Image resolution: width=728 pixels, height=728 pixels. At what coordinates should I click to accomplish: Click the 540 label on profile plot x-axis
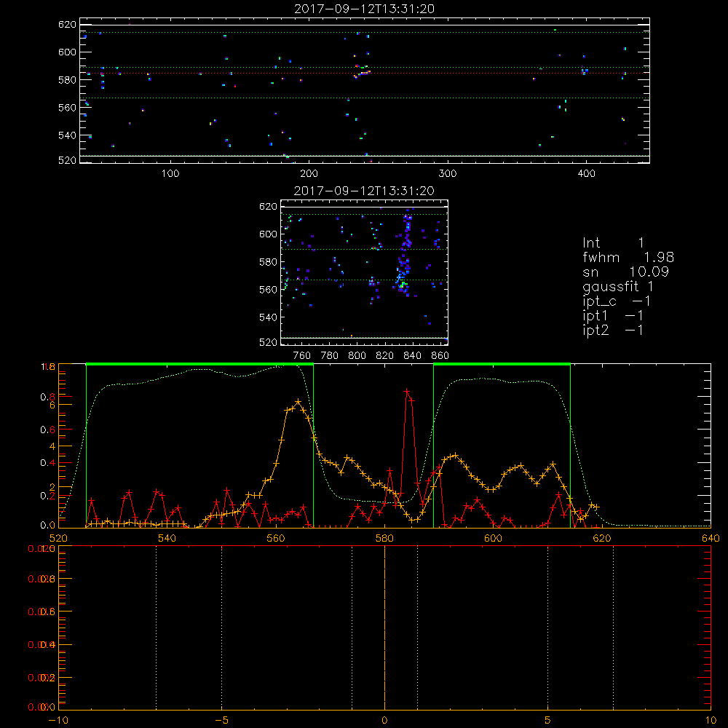[167, 538]
